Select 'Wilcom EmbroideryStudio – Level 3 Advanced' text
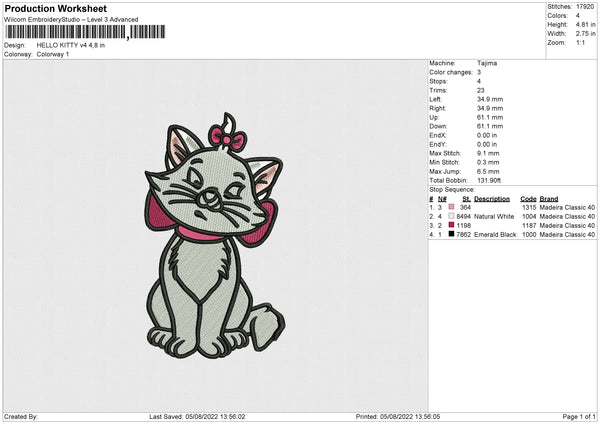Image resolution: width=600 pixels, height=424 pixels. tap(71, 20)
